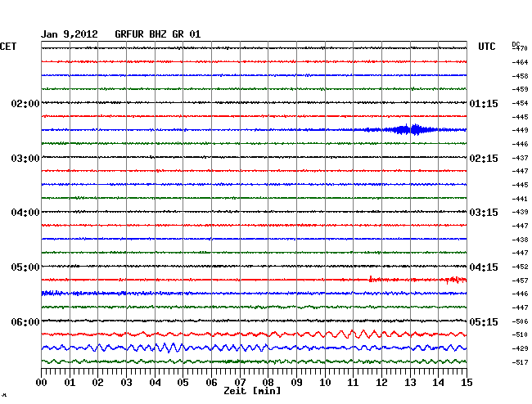Select the DC offset value "-429"
The width and height of the screenshot is (532, 404).
[x=520, y=348]
